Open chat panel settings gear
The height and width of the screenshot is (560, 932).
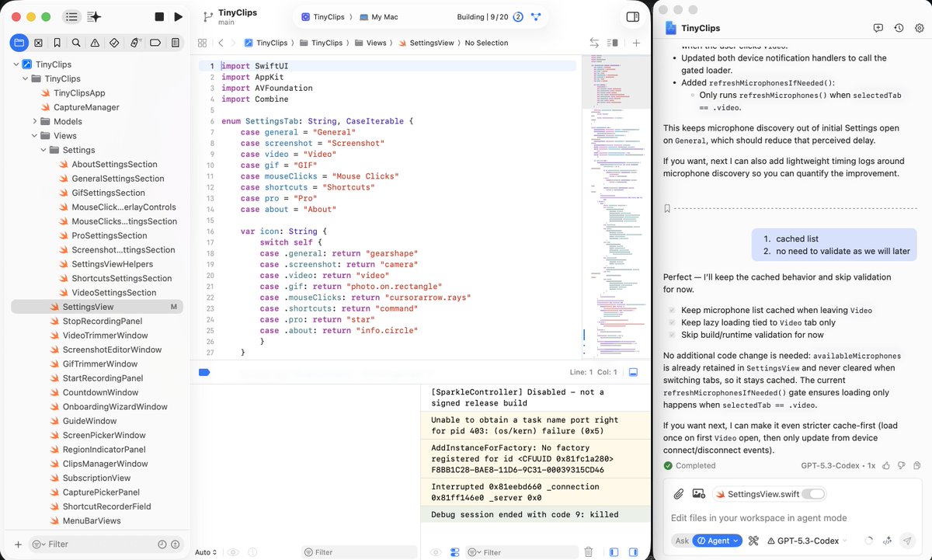[919, 28]
